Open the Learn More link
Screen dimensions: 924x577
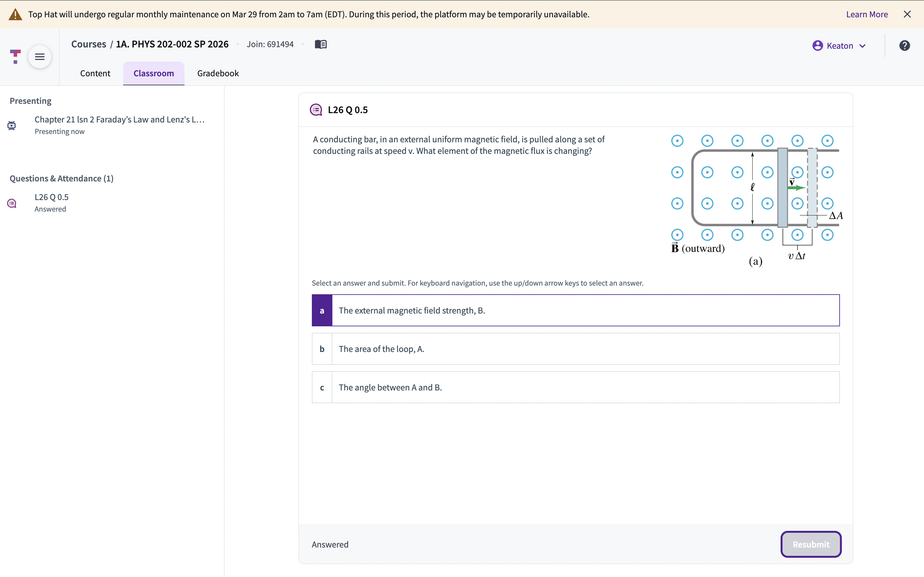pos(867,14)
